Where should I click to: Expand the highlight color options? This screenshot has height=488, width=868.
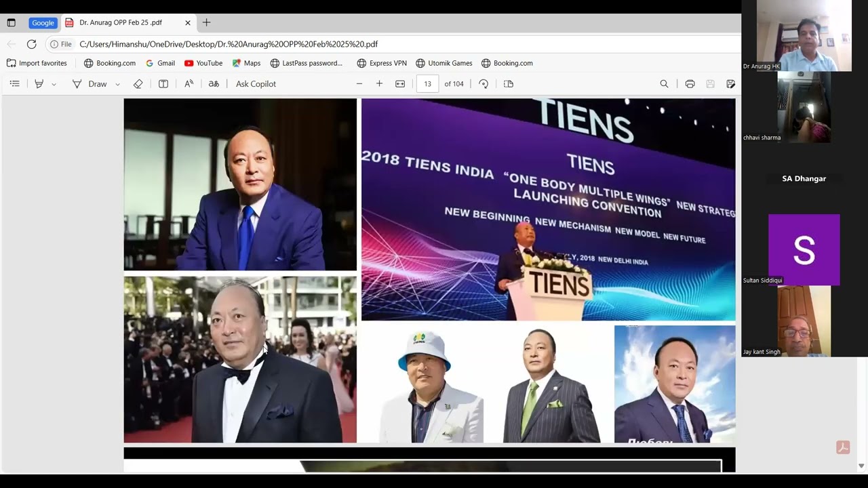coord(54,84)
